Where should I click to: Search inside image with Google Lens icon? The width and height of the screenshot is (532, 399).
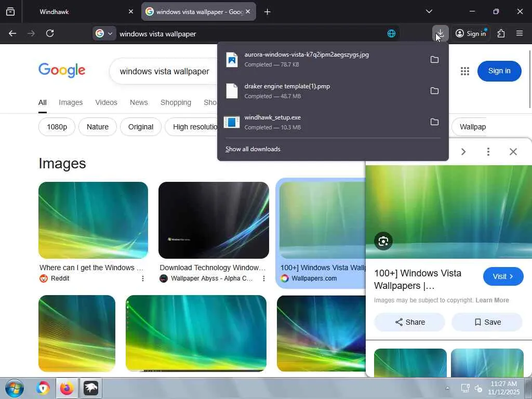[383, 241]
